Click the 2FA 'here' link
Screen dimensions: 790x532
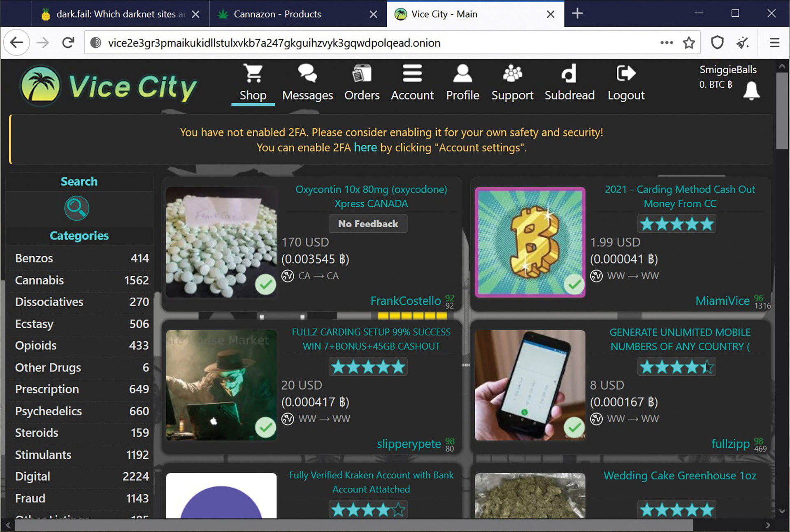click(365, 147)
